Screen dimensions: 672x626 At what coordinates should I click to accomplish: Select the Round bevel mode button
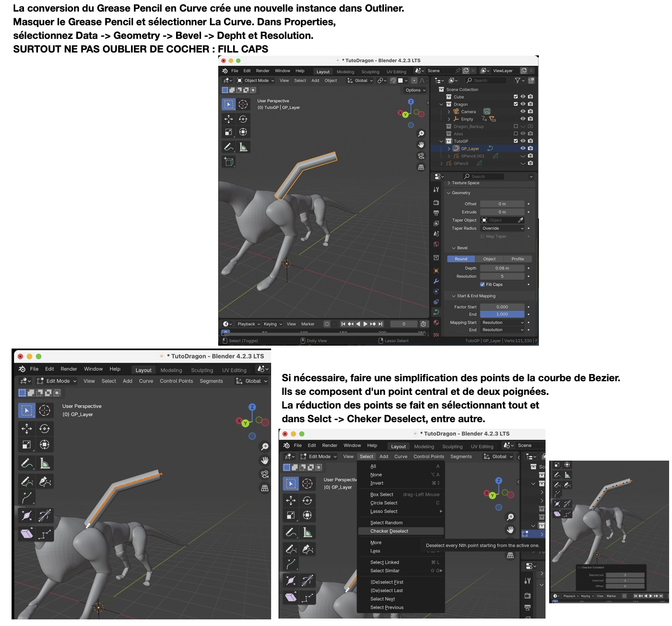[461, 259]
